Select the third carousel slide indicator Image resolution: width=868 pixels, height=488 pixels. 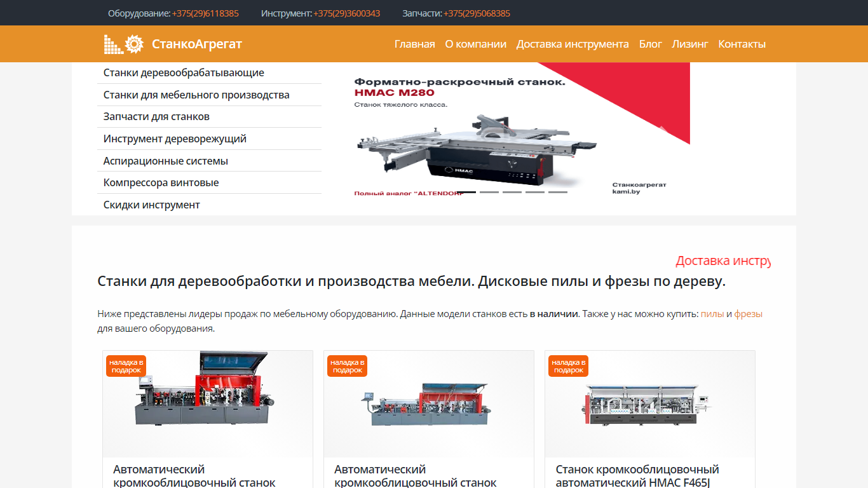point(512,192)
